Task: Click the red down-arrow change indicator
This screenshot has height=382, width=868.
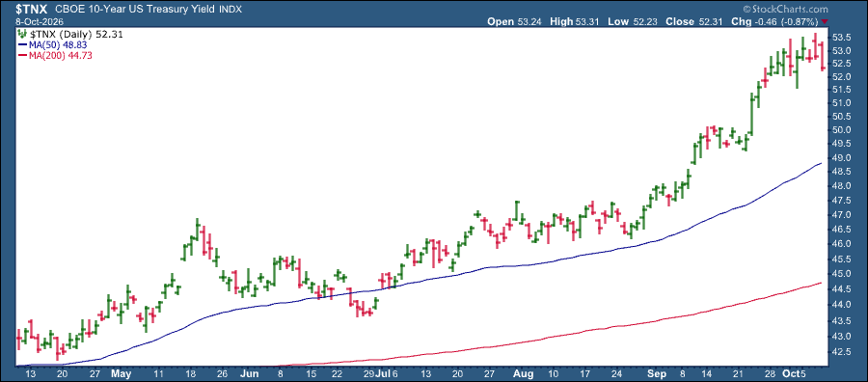Action: pos(825,22)
